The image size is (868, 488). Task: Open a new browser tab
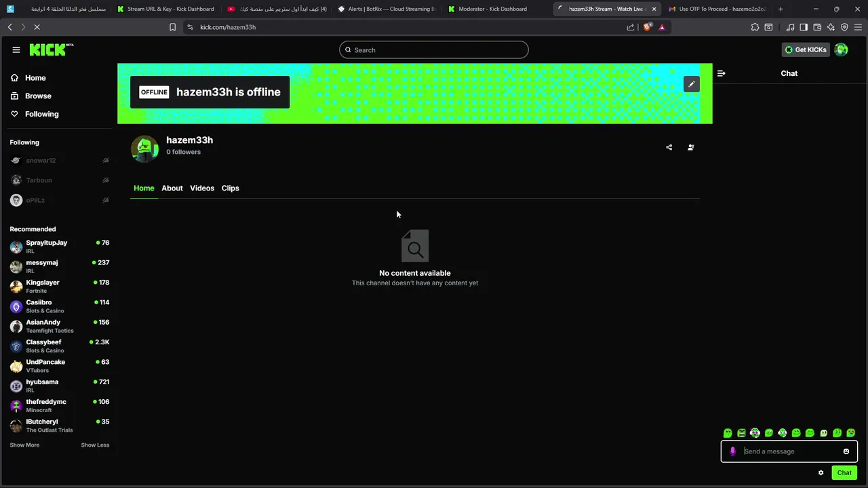tap(781, 9)
